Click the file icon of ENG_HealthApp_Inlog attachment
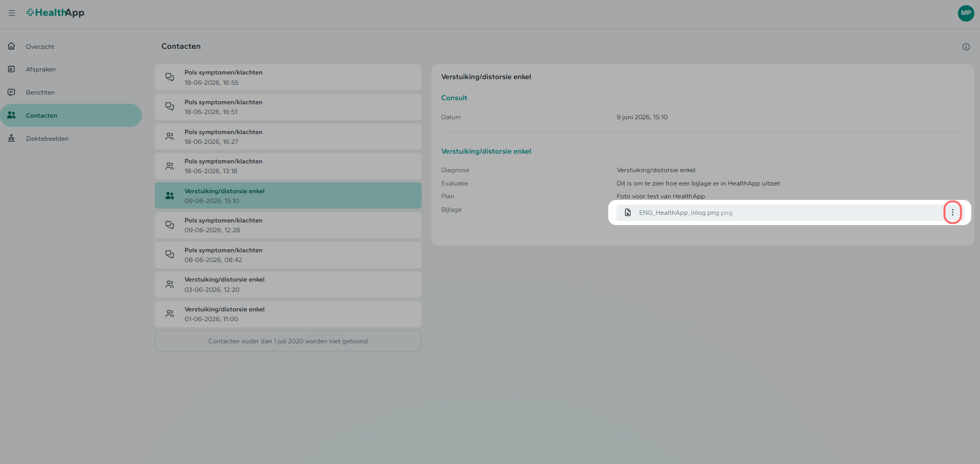 click(x=627, y=213)
